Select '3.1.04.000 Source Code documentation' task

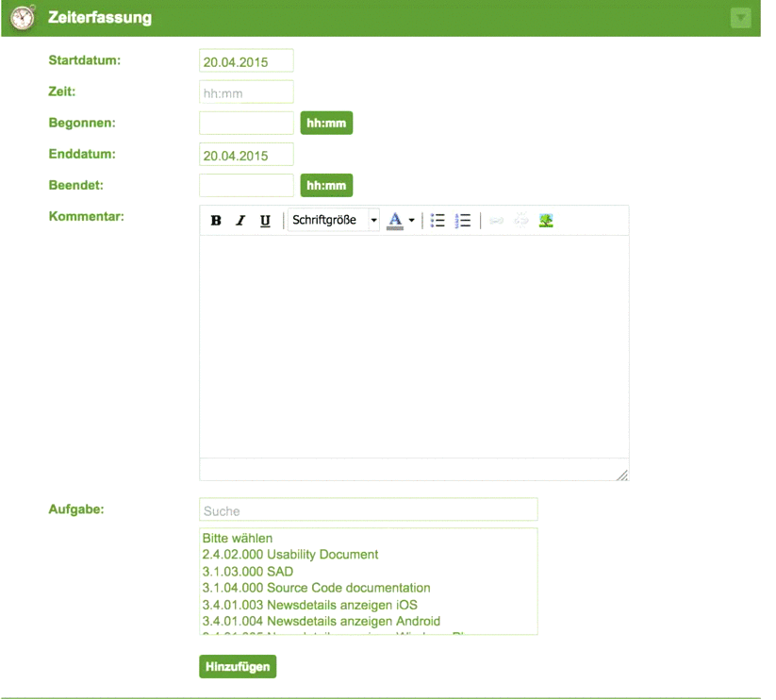369,588
